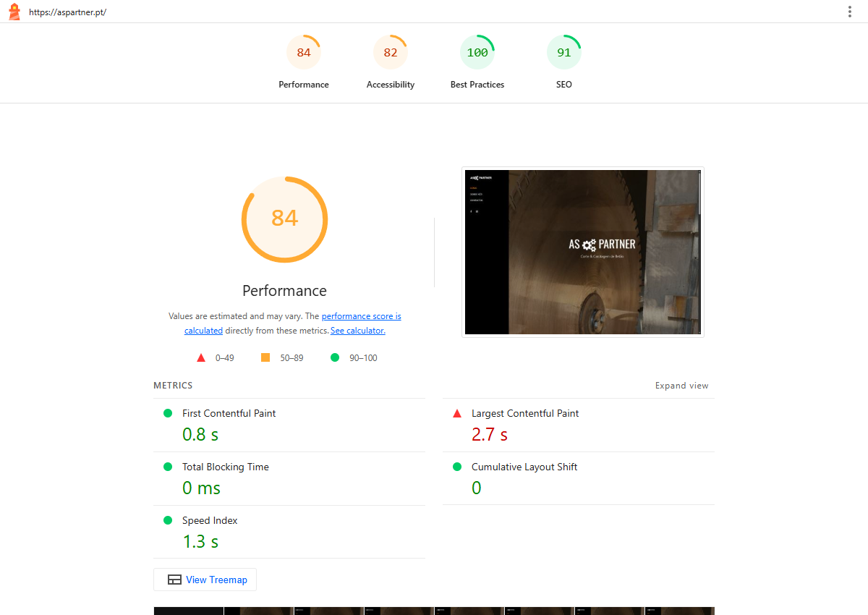Click the green circle legend icon for 90–100

(335, 357)
